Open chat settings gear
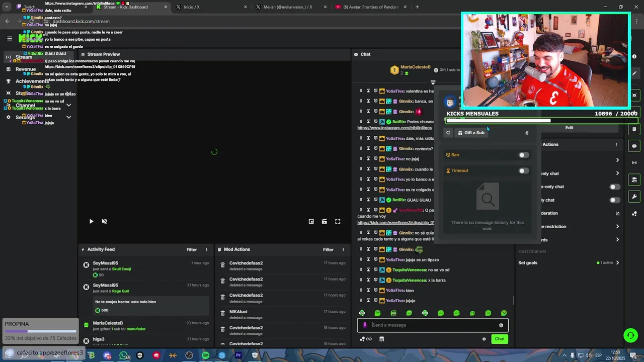 [484, 339]
